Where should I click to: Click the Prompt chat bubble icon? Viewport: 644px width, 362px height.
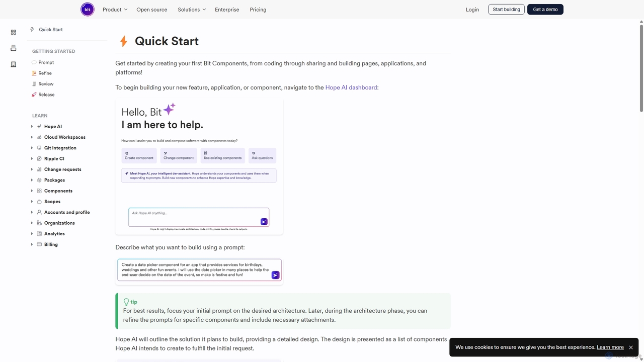click(34, 62)
